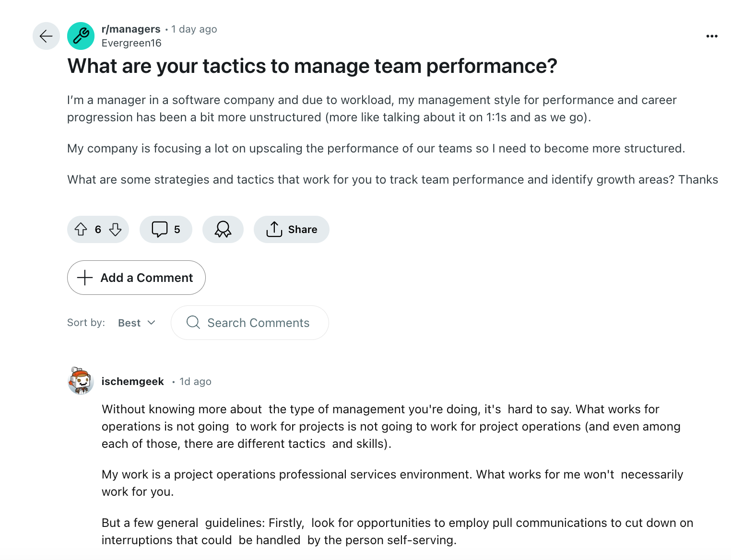Click the r/managers subreddit avatar
The height and width of the screenshot is (560, 731).
click(x=81, y=35)
